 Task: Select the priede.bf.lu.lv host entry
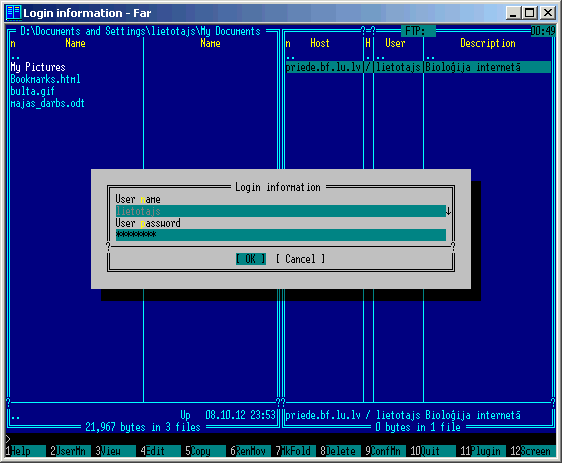[324, 67]
